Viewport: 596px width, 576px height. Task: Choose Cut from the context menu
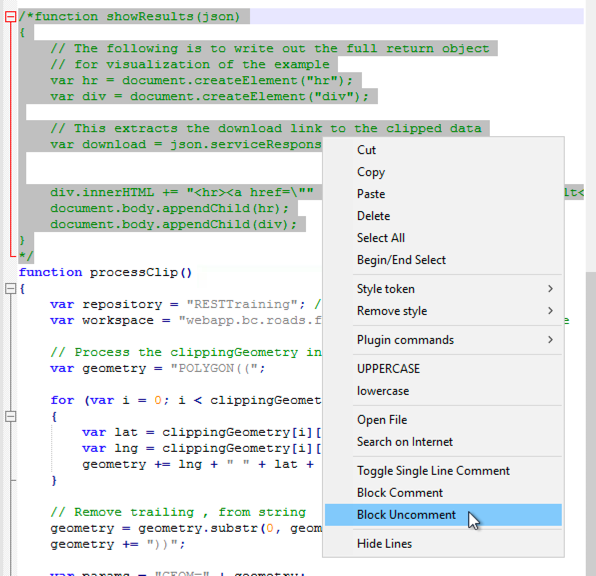tap(443, 150)
